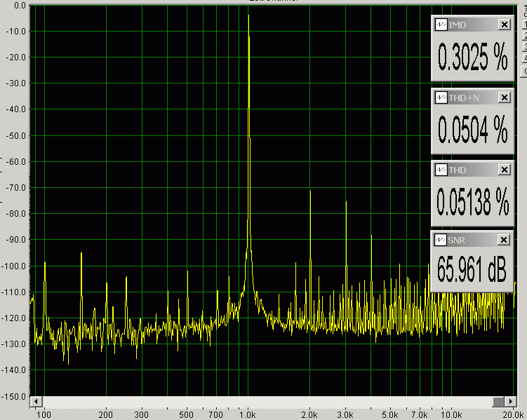This screenshot has height=420, width=527.
Task: Click the -150.0 amplitude axis label
Action: coord(13,396)
